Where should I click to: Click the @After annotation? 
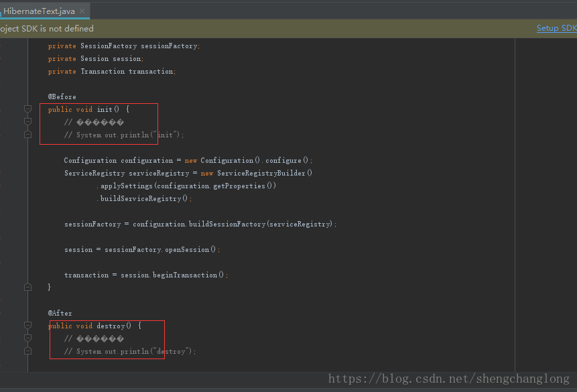point(60,313)
